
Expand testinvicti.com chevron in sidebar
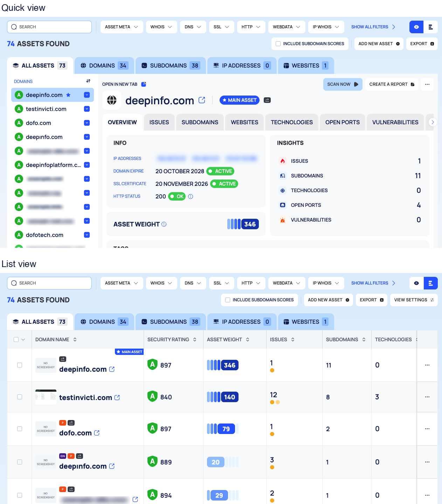pos(87,109)
